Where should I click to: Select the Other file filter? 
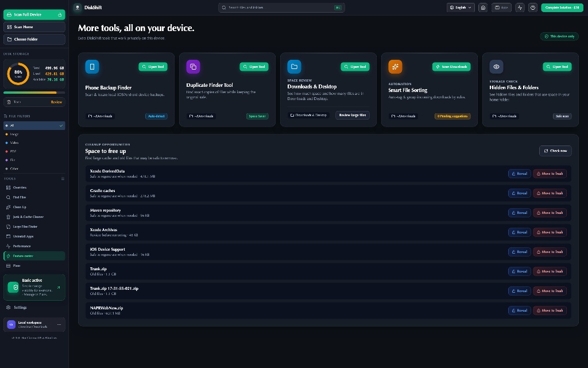(x=34, y=168)
